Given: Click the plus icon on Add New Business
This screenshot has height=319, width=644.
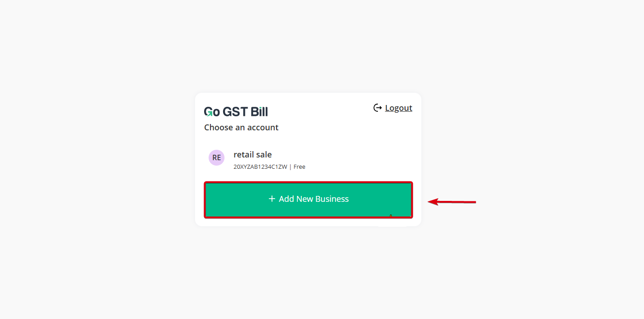Looking at the screenshot, I should tap(272, 199).
